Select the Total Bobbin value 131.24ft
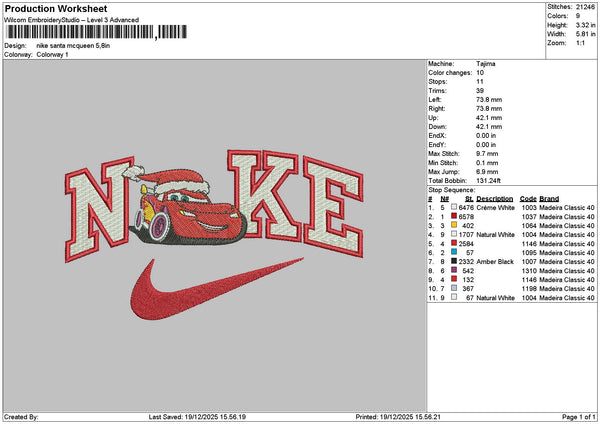Image resolution: width=600 pixels, height=424 pixels. (x=488, y=181)
